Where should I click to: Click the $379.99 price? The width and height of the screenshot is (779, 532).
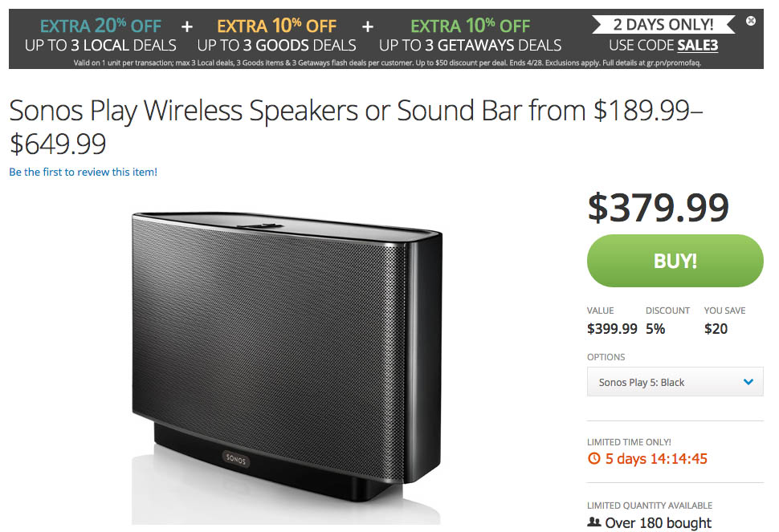pyautogui.click(x=659, y=208)
